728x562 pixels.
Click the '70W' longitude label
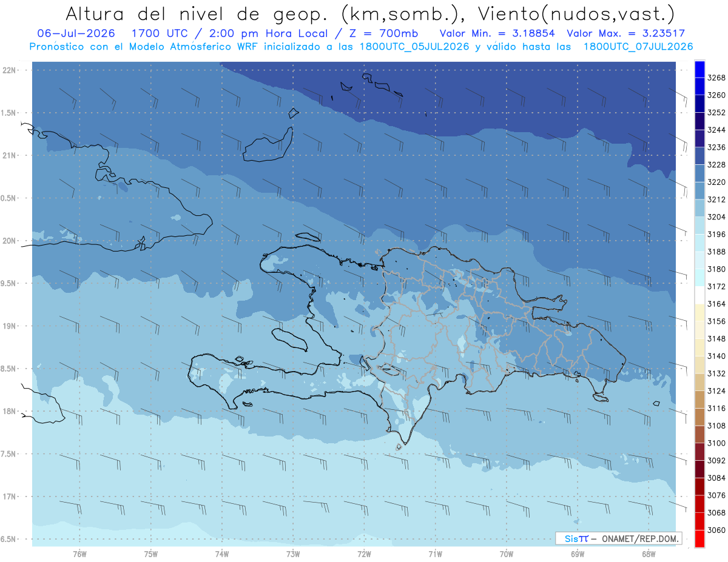click(x=507, y=554)
